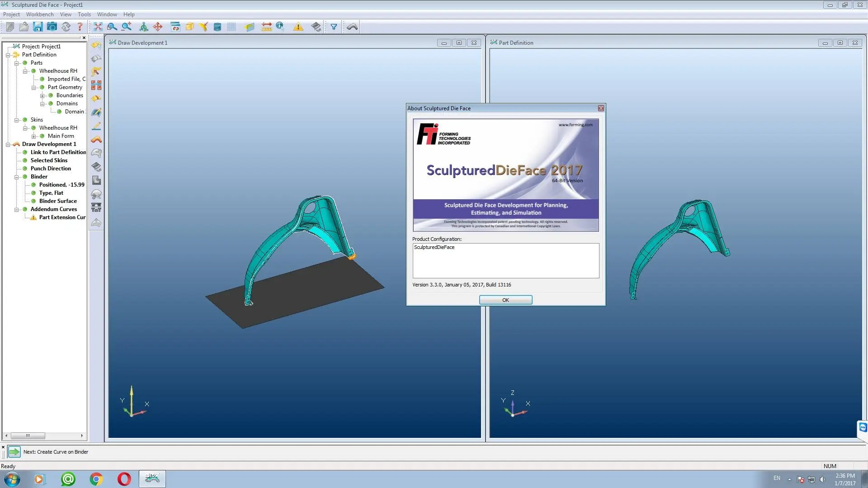This screenshot has height=488, width=868.
Task: Click the TAT icon in vertical toolbar
Action: (96, 208)
